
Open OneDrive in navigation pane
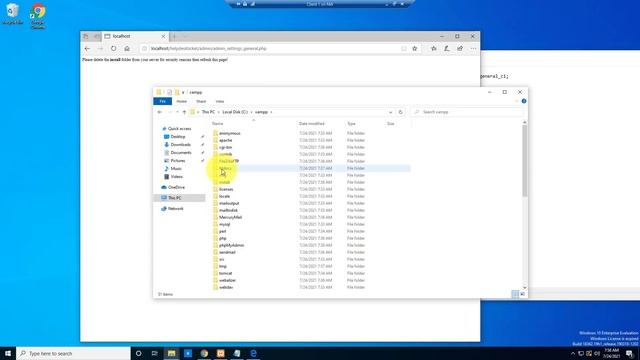coord(176,187)
